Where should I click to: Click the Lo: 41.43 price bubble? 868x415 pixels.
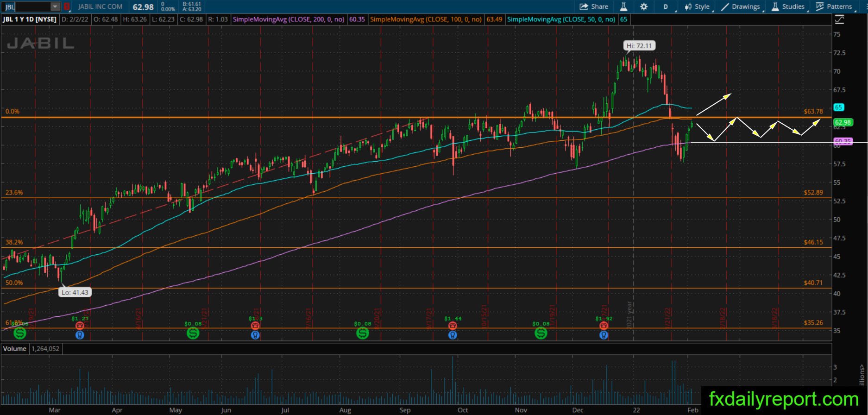[75, 292]
